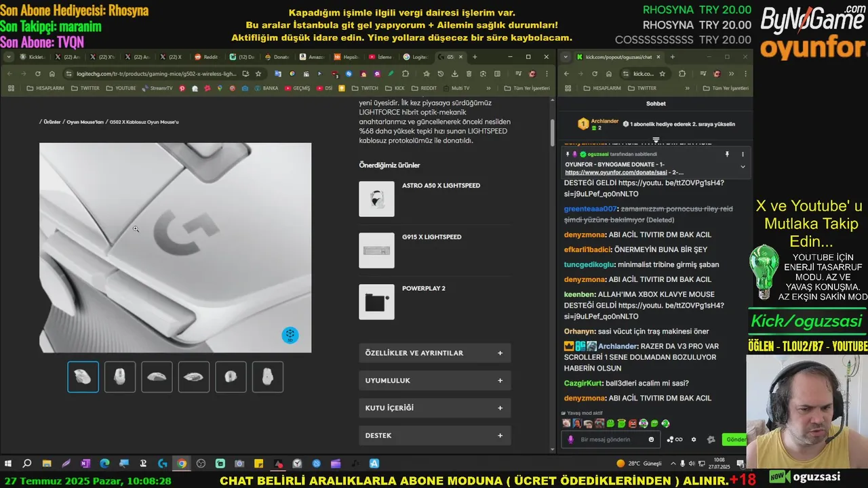Open the weather widget 28°C Güneşli

(638, 464)
